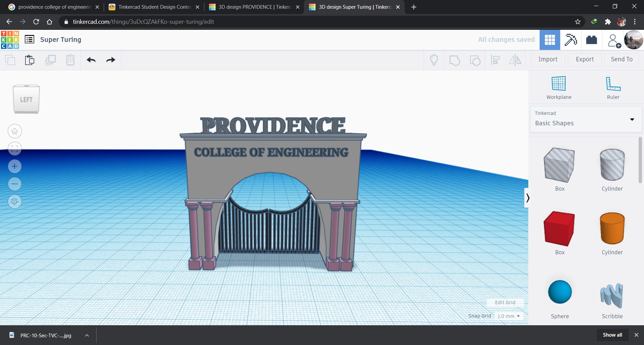Reload the Tinkercad page

pos(36,22)
